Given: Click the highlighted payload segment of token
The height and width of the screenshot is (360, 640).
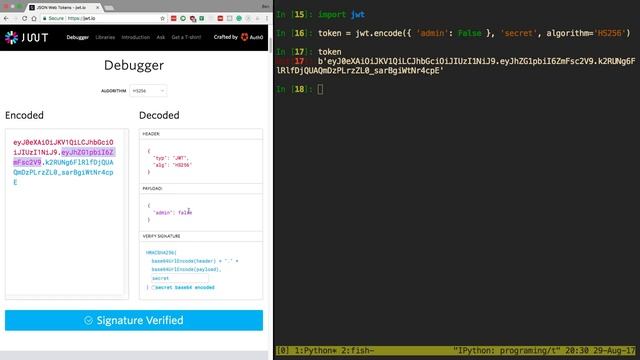Looking at the screenshot, I should (x=87, y=152).
